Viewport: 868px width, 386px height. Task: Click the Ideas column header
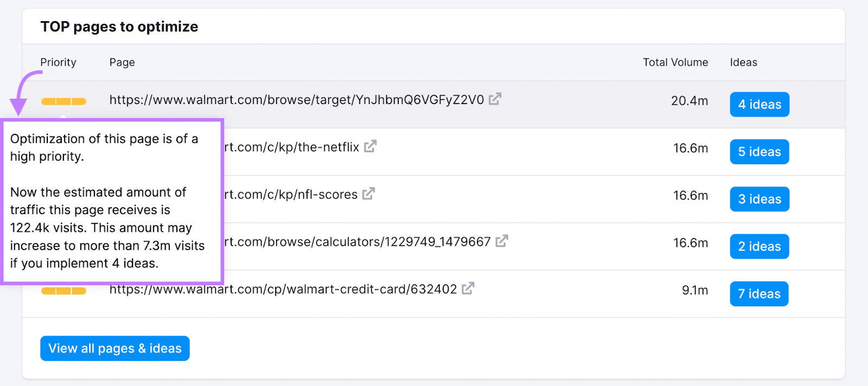coord(744,62)
